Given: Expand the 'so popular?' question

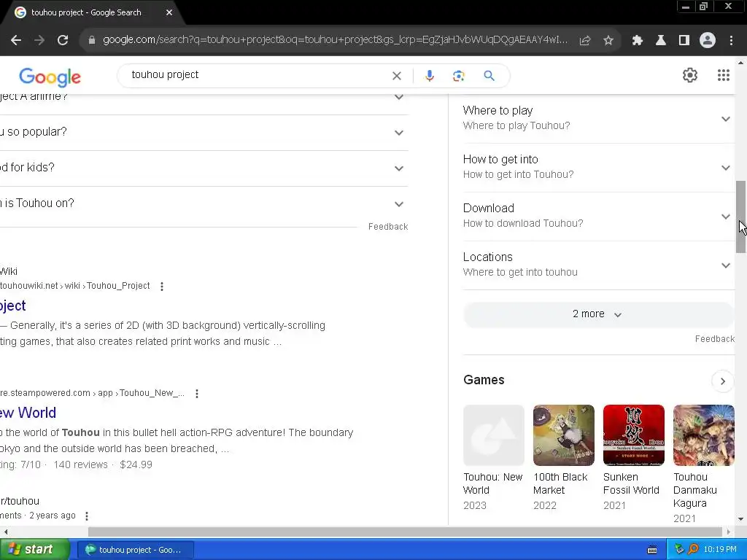Looking at the screenshot, I should click(204, 133).
